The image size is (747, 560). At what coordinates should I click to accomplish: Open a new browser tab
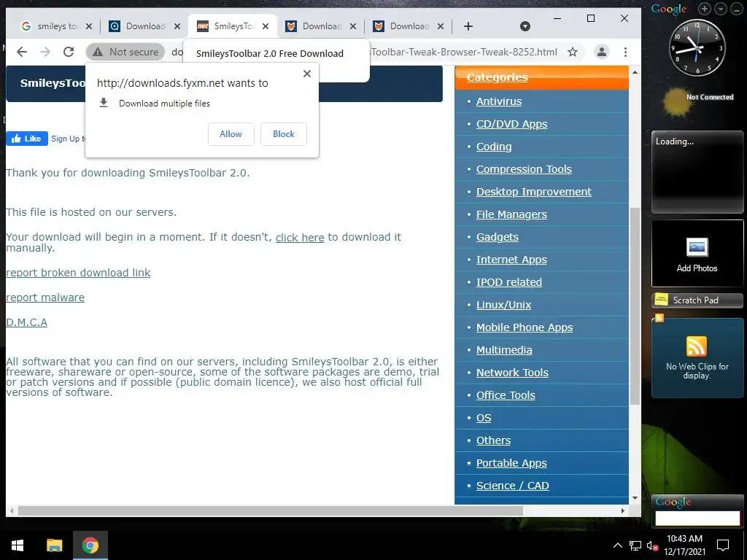click(x=468, y=26)
